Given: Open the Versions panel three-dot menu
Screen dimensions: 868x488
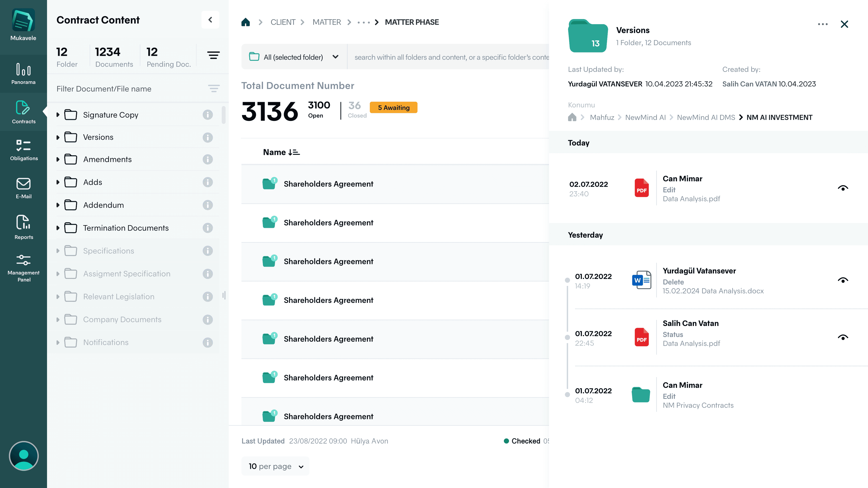Looking at the screenshot, I should tap(823, 24).
